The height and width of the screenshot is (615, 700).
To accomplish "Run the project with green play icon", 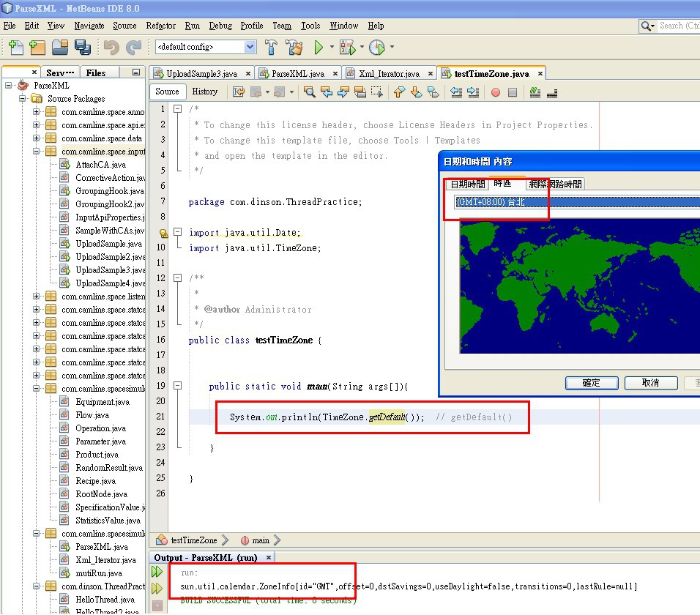I will click(x=319, y=47).
